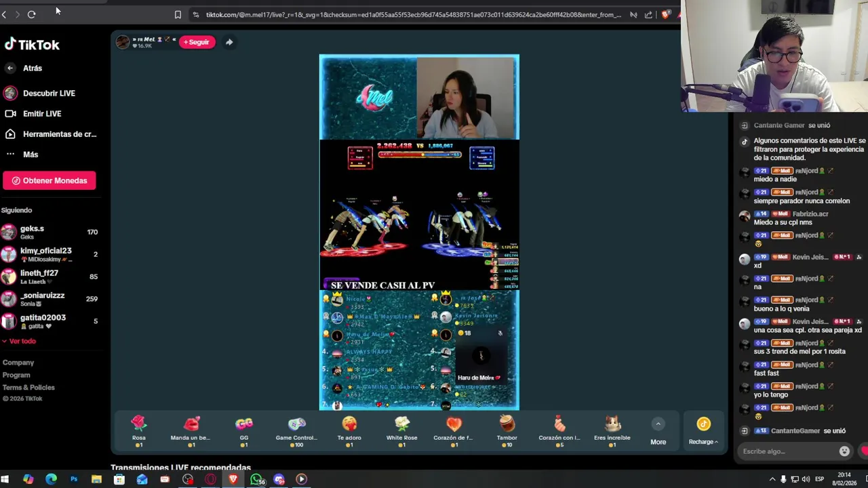
Task: Click the live video stream
Action: click(x=419, y=232)
